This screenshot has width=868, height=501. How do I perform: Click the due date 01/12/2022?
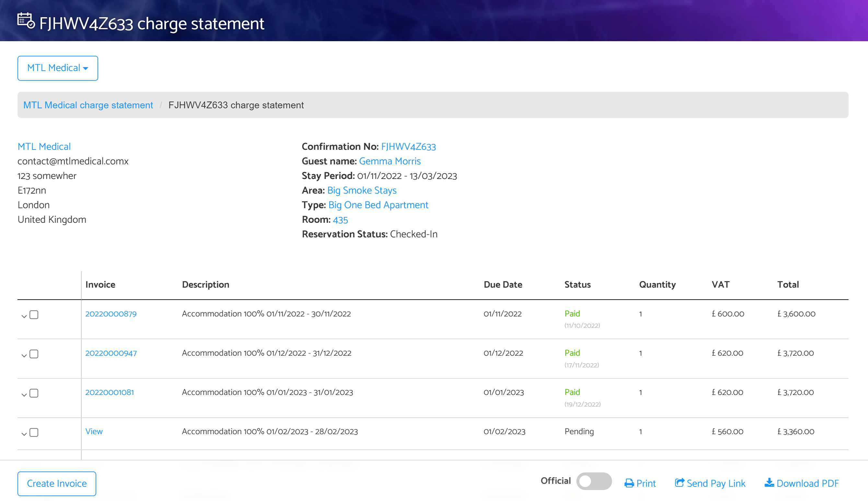tap(503, 353)
